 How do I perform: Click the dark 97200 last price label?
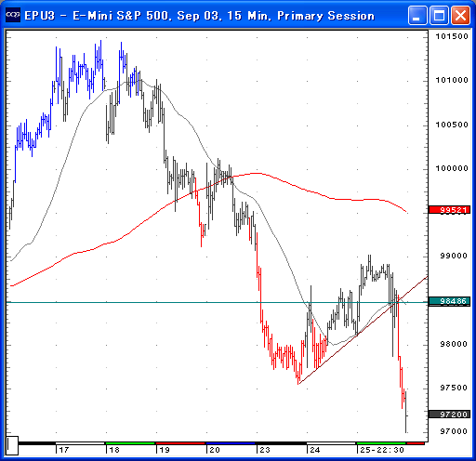click(450, 415)
